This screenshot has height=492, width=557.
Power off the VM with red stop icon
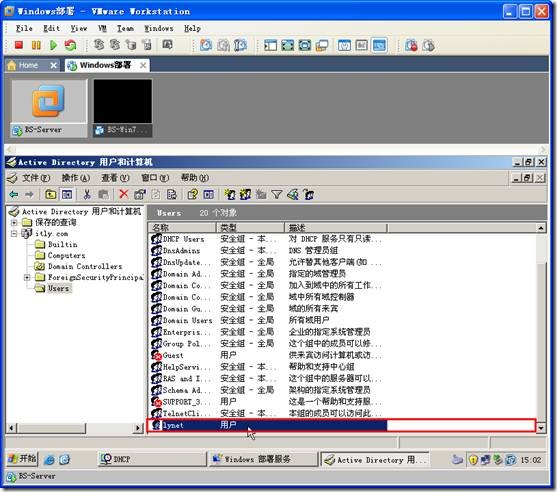18,45
